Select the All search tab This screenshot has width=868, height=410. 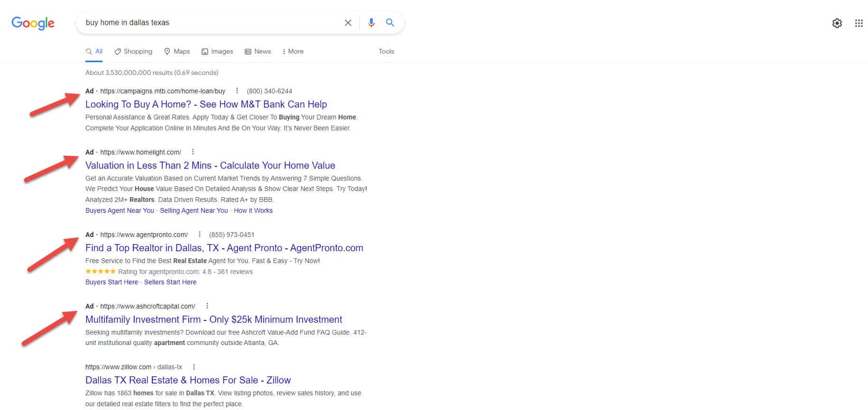pyautogui.click(x=94, y=51)
